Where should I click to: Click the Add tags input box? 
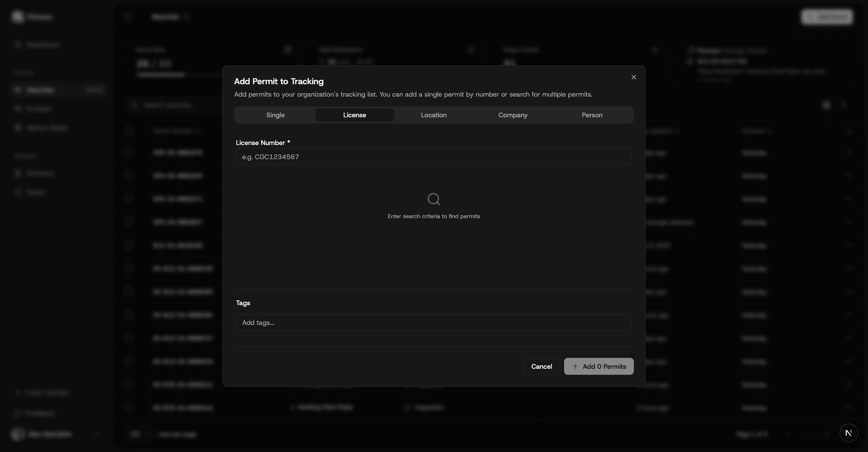click(434, 322)
